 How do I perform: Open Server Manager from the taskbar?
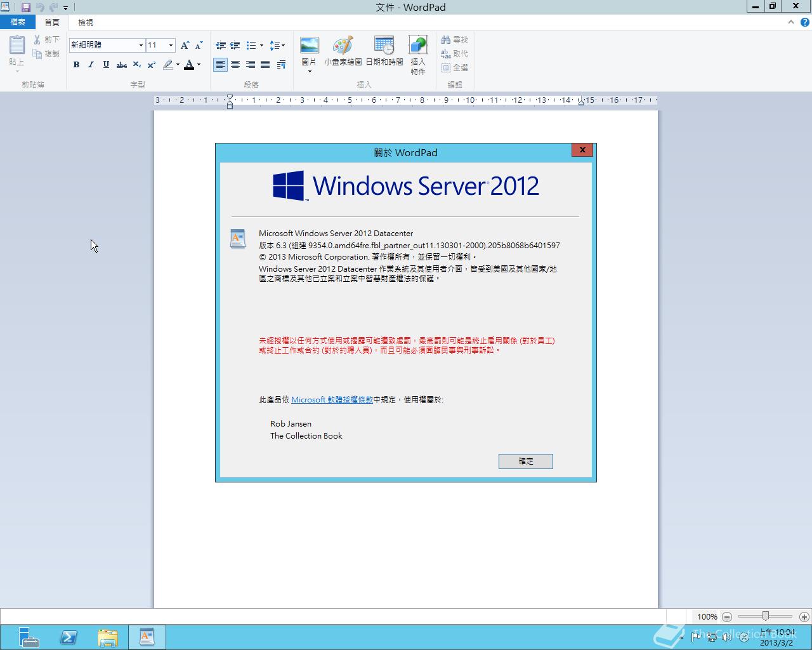[29, 637]
